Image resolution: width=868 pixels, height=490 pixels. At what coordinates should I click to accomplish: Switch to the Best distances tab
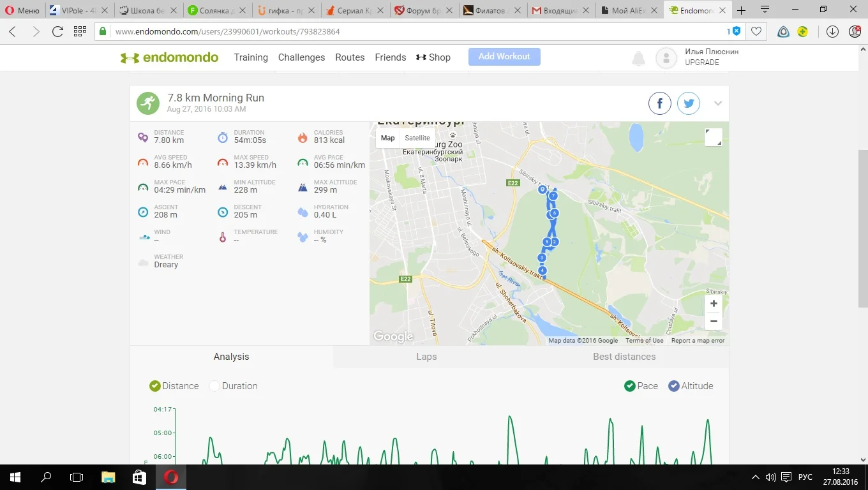click(624, 357)
